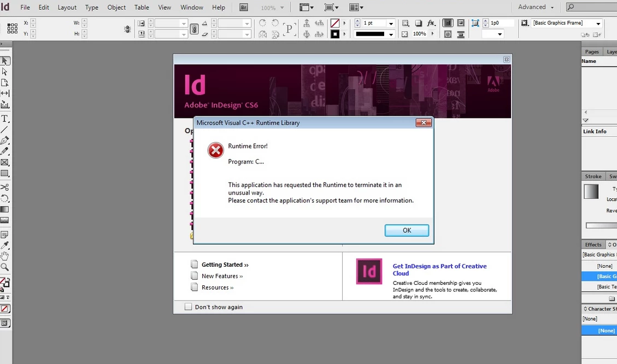Select the Gap tool
617x364 pixels.
(5, 93)
